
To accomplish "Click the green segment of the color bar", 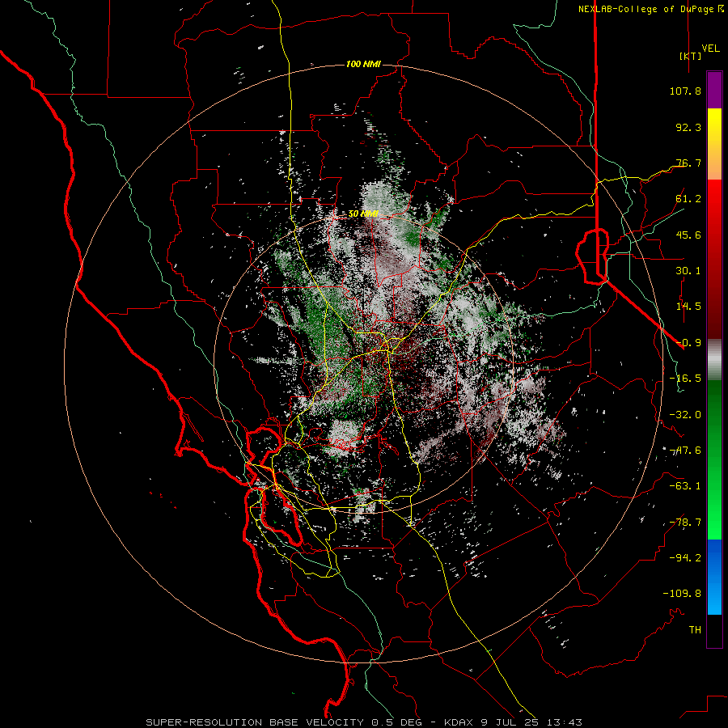I will 714,459.
